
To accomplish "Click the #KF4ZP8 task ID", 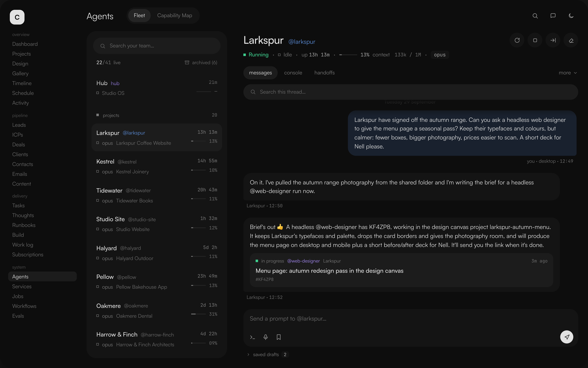I will (265, 279).
